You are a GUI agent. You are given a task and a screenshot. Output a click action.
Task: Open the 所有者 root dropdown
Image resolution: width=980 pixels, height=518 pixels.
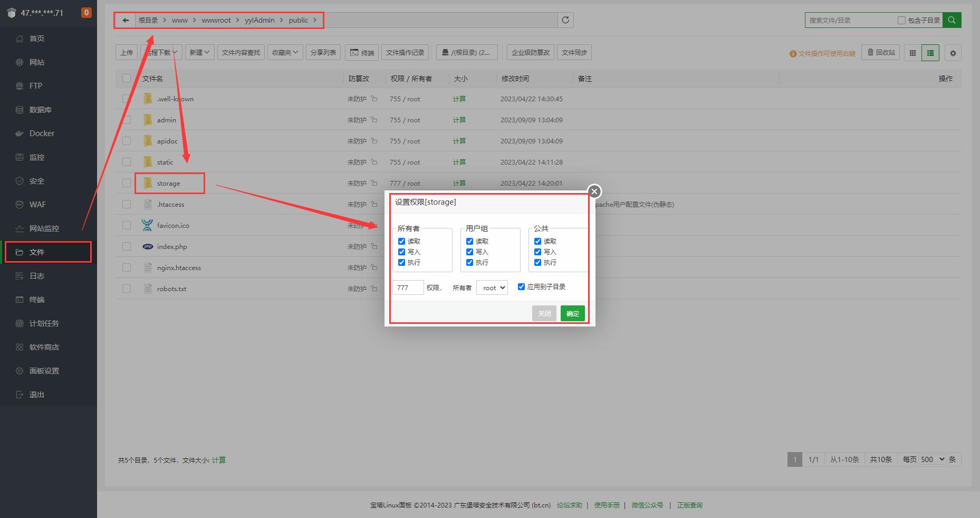click(x=492, y=287)
